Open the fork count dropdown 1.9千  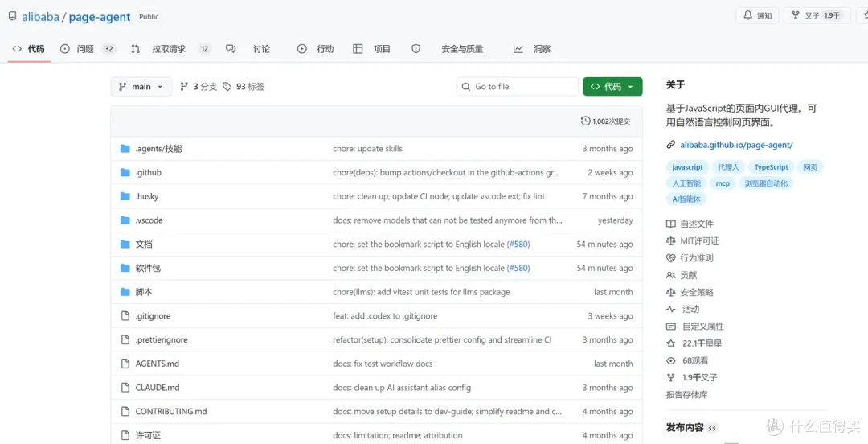(x=832, y=15)
